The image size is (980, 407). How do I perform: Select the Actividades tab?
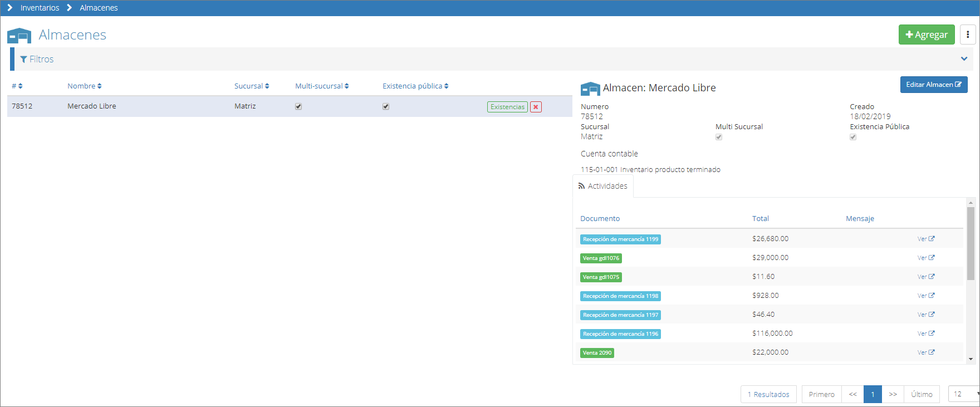(603, 186)
